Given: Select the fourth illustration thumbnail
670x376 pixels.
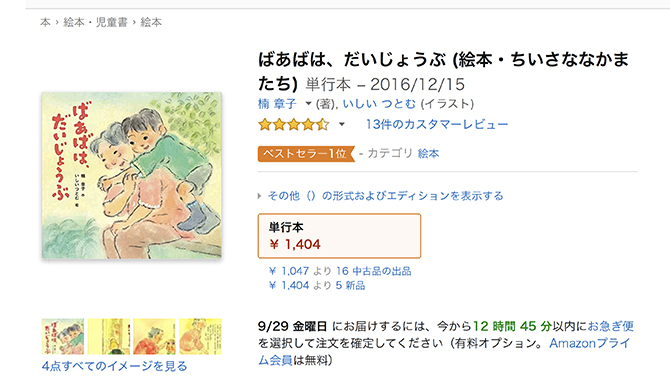Looking at the screenshot, I should pos(200,336).
